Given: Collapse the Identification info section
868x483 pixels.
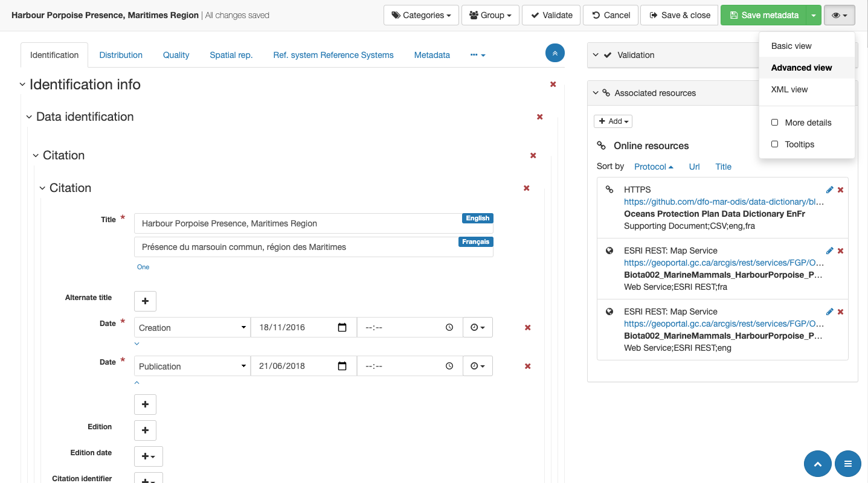Looking at the screenshot, I should [23, 85].
